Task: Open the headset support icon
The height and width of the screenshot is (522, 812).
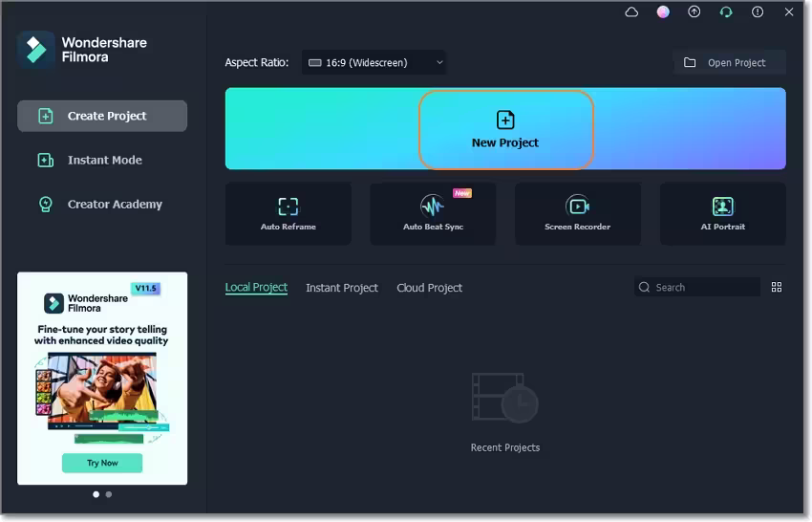Action: [x=726, y=11]
